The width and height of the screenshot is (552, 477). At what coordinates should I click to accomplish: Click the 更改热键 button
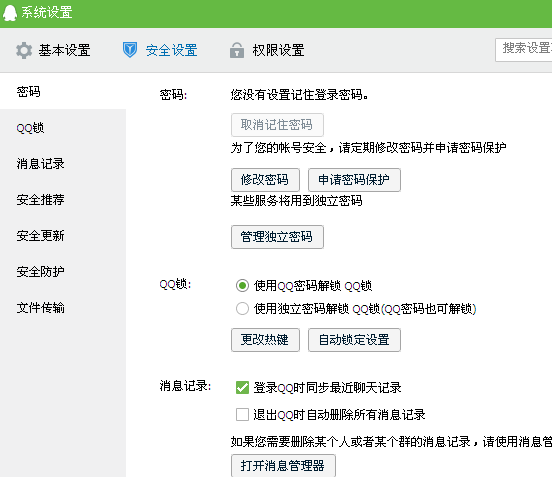(265, 340)
